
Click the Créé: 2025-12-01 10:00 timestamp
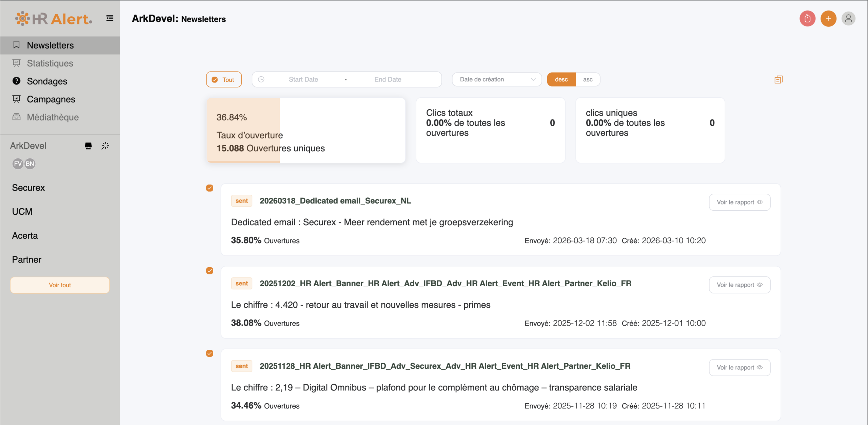664,323
